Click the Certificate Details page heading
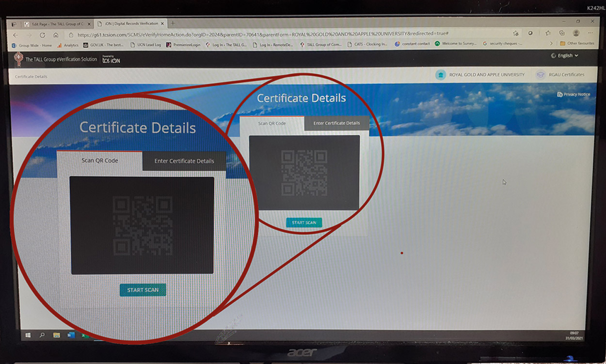606x364 pixels. click(x=302, y=98)
